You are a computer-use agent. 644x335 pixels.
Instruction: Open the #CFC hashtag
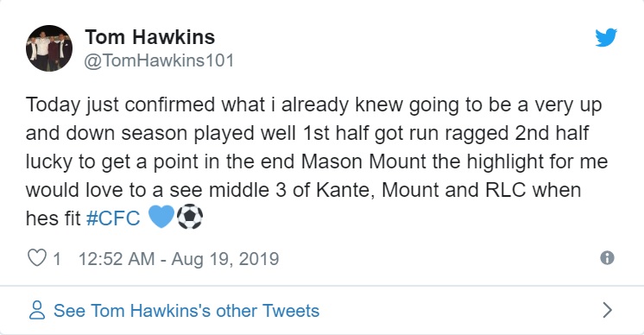click(113, 218)
